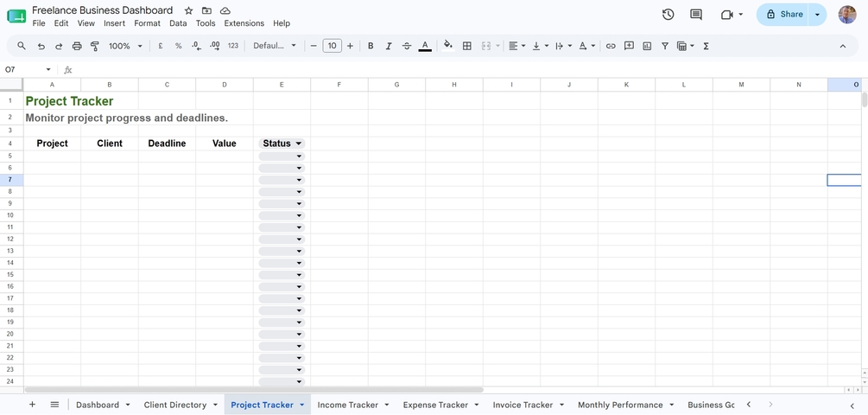The image size is (868, 415).
Task: Activate the Paint format roller icon
Action: (x=95, y=46)
